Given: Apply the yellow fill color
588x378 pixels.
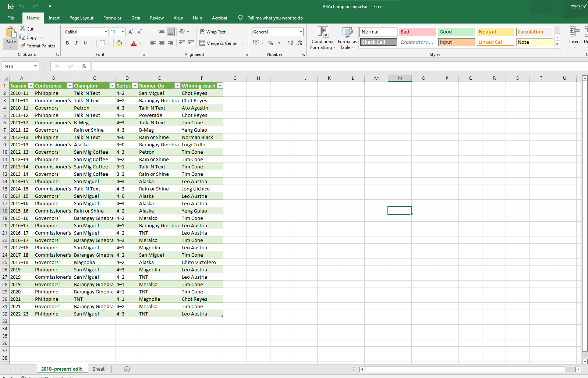Looking at the screenshot, I should point(119,43).
